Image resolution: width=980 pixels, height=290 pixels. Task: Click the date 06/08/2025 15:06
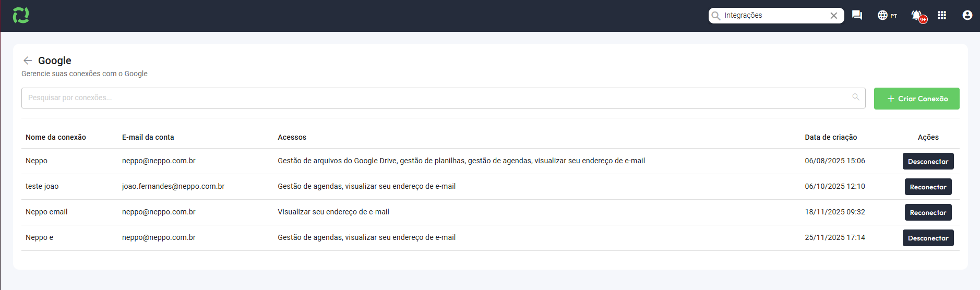pyautogui.click(x=835, y=161)
